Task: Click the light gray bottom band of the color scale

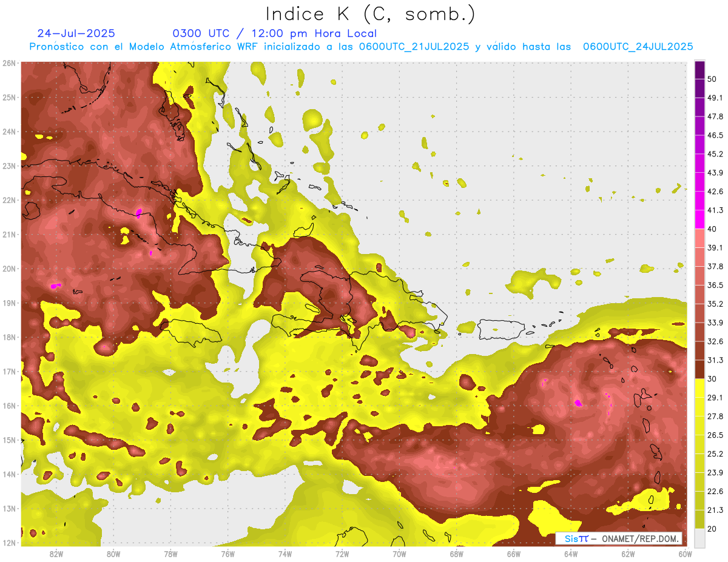Action: [699, 538]
